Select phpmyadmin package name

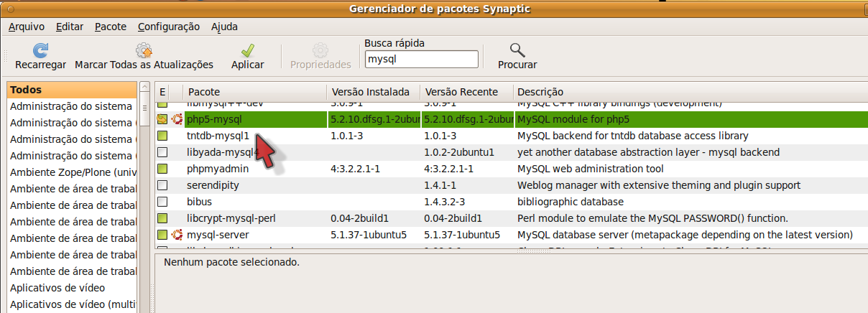point(218,169)
